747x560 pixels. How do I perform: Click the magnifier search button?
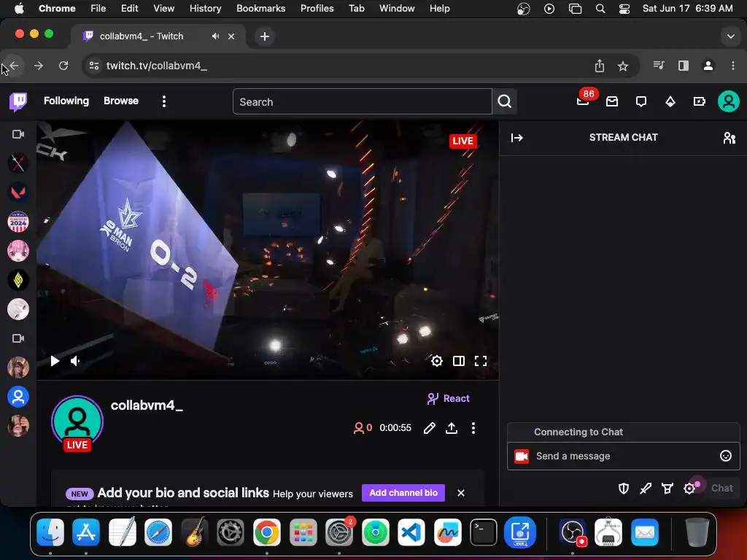[x=505, y=101]
